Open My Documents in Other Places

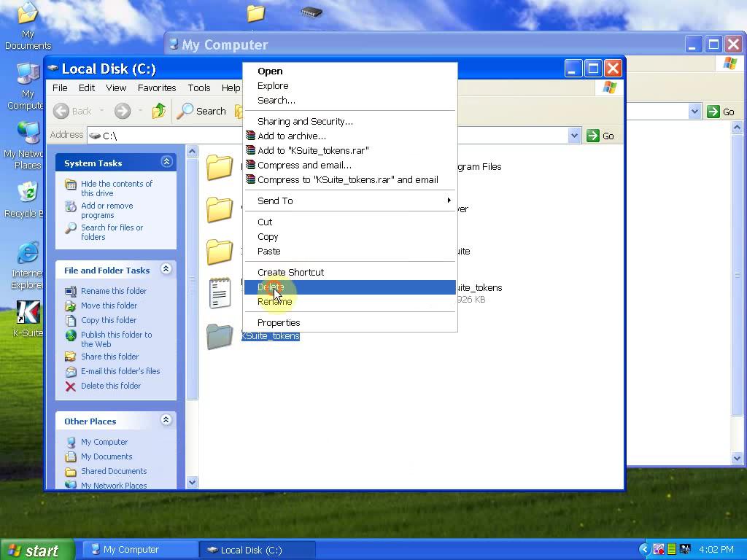(x=107, y=456)
